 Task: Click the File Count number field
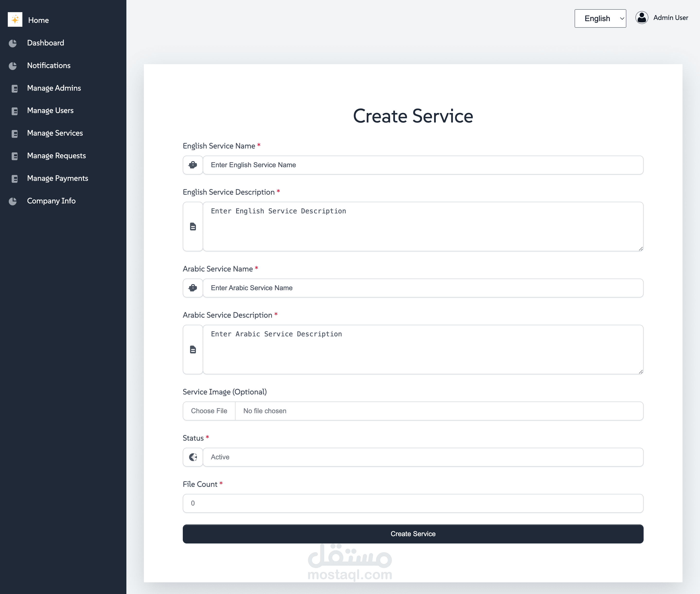click(x=413, y=503)
